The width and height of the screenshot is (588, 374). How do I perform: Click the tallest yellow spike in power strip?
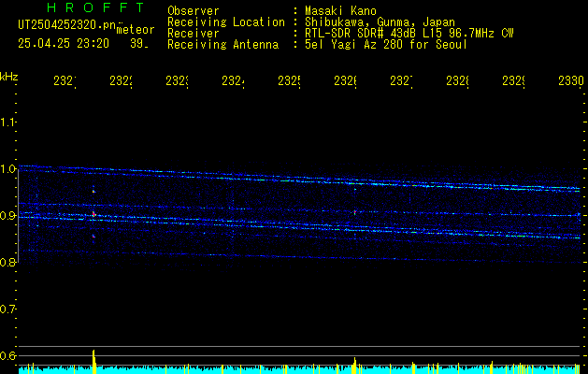click(94, 362)
